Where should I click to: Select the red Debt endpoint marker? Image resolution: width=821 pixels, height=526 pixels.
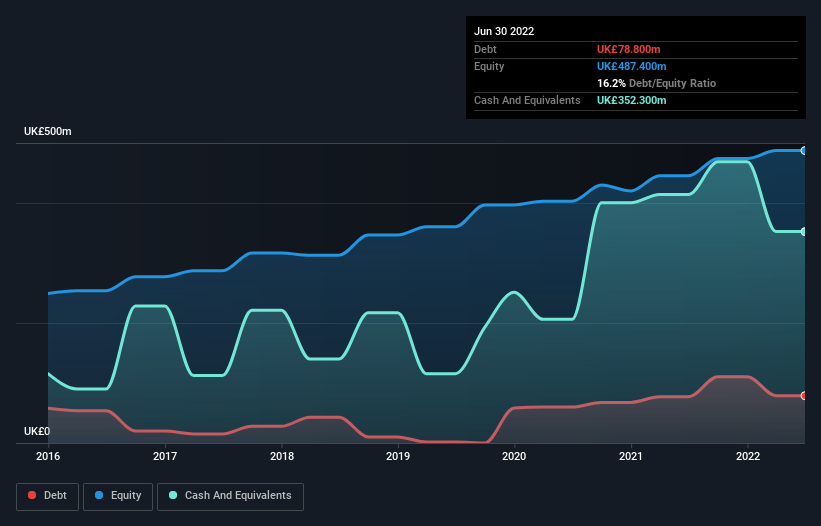tap(804, 396)
